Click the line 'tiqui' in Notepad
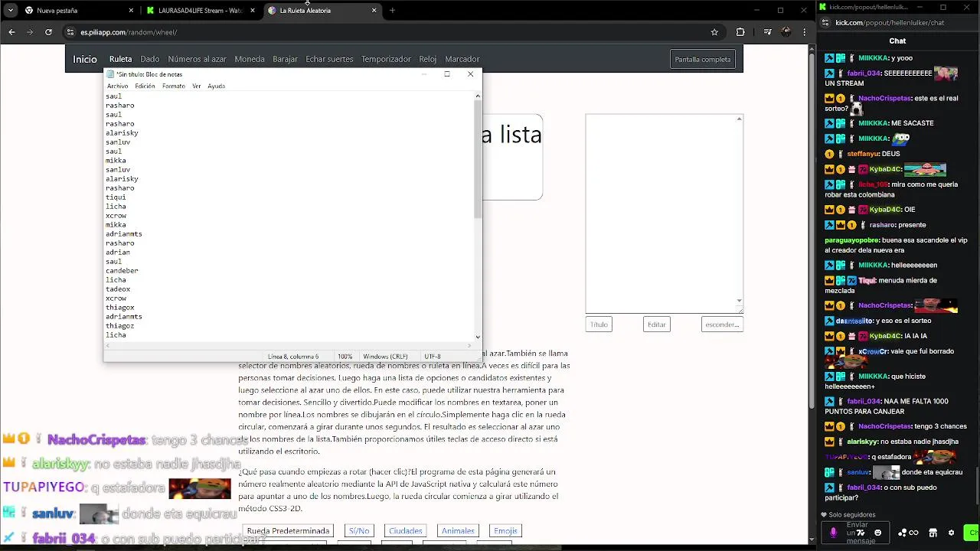The width and height of the screenshot is (980, 551). pos(116,197)
